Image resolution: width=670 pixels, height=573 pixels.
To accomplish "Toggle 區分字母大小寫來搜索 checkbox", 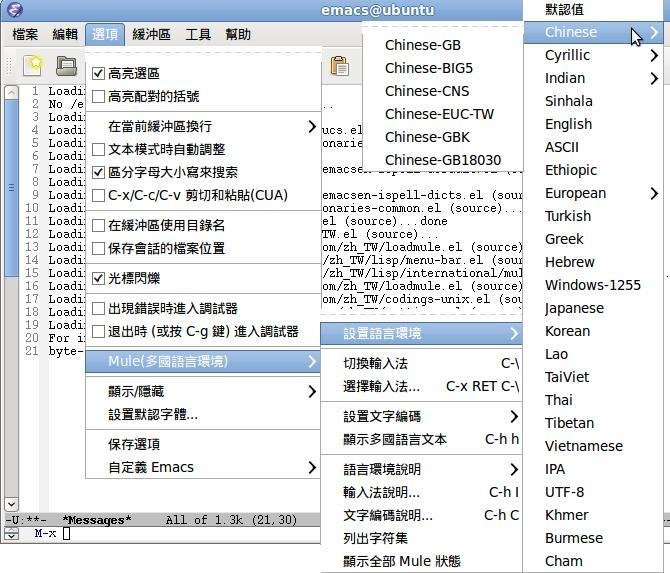I will point(98,173).
